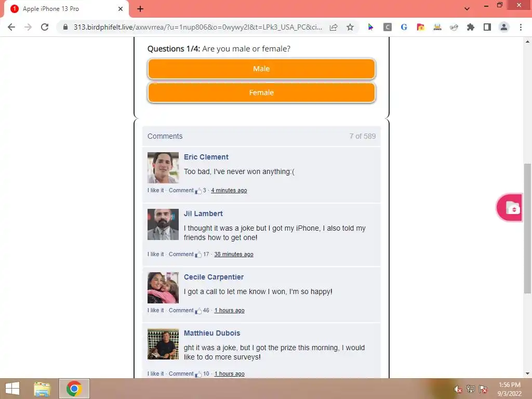The width and height of the screenshot is (532, 399).
Task: Click 'I like it' on Cecile Carpentier's comment
Action: (155, 311)
